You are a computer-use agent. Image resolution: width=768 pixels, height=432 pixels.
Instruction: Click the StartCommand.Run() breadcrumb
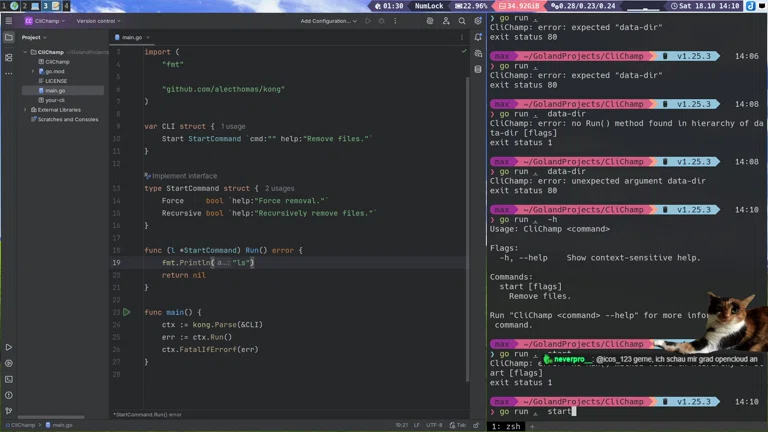click(147, 415)
